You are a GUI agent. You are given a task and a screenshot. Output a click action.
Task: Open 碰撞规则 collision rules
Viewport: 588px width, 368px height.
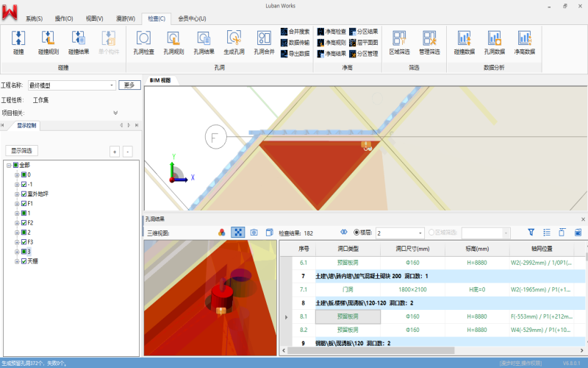(x=49, y=43)
